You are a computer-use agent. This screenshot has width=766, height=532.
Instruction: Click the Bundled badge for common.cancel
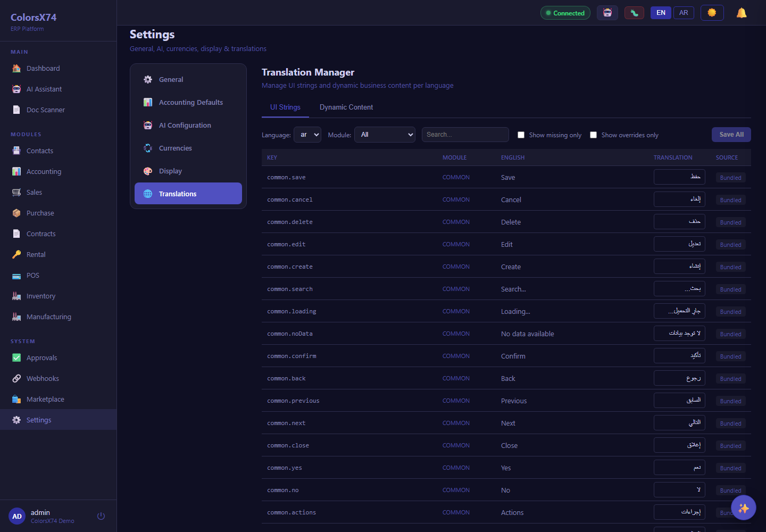point(730,200)
